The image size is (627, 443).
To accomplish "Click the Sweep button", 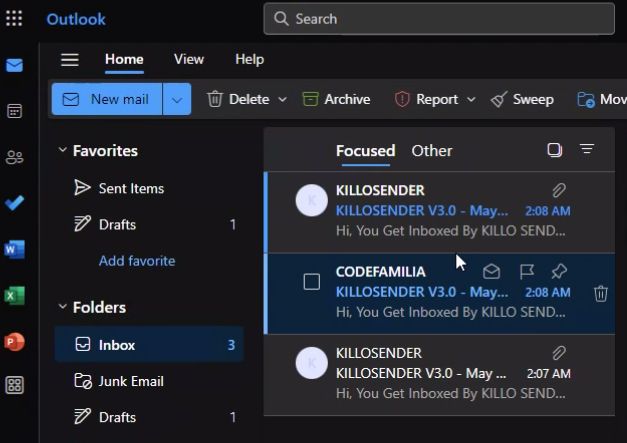I will 522,99.
